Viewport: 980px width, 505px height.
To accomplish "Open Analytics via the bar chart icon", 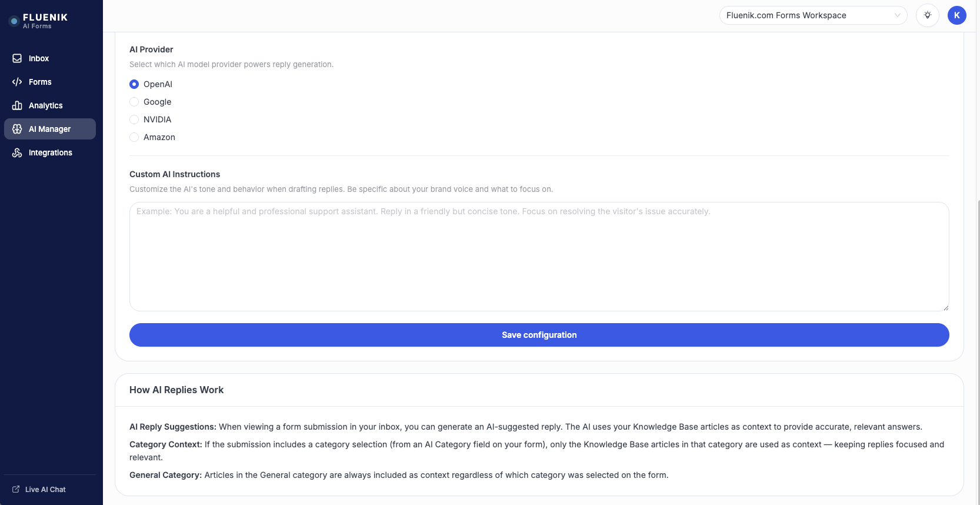I will click(17, 105).
